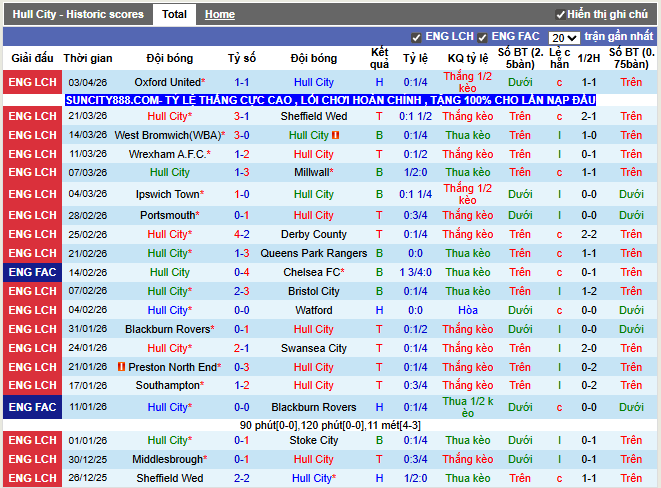
Task: Open the Oxford United team link
Action: click(167, 82)
